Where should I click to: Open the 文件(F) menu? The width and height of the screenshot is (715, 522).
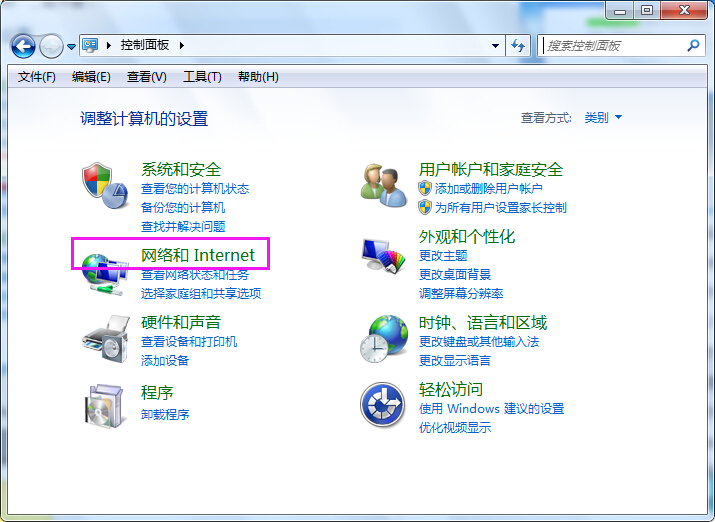tap(36, 77)
